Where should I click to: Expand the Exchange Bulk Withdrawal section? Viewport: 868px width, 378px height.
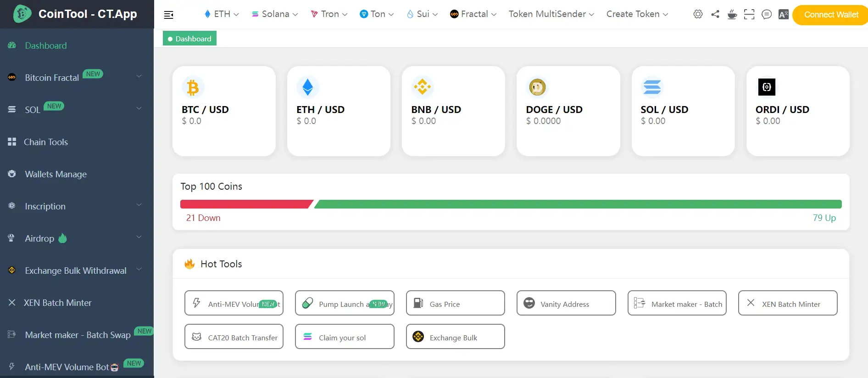[76, 271]
